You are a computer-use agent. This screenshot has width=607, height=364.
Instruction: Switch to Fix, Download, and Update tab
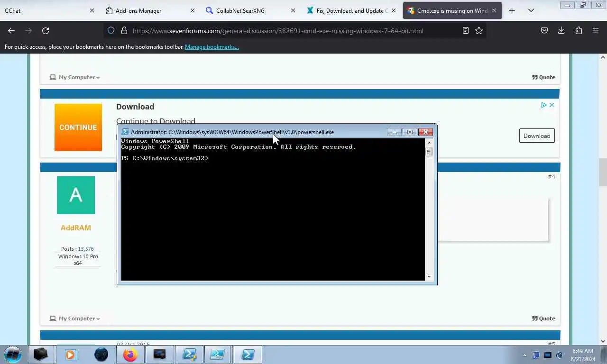coord(346,10)
